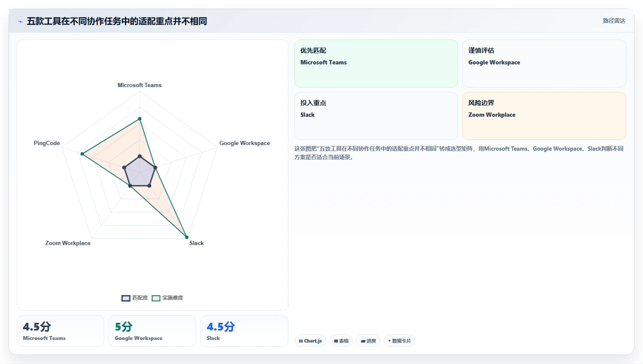The width and height of the screenshot is (643, 364).
Task: Click the Microsoft Teams radar axis label
Action: pos(140,85)
